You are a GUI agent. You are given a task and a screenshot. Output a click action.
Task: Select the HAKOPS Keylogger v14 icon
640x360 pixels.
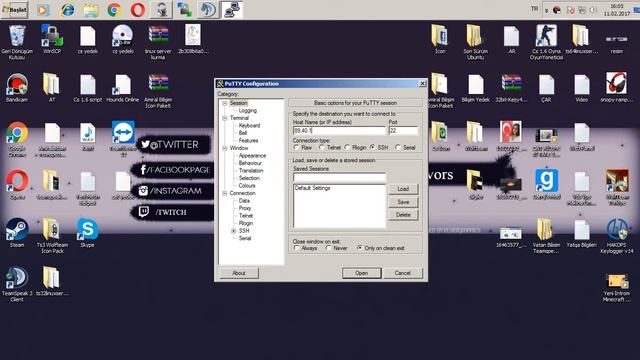617,236
